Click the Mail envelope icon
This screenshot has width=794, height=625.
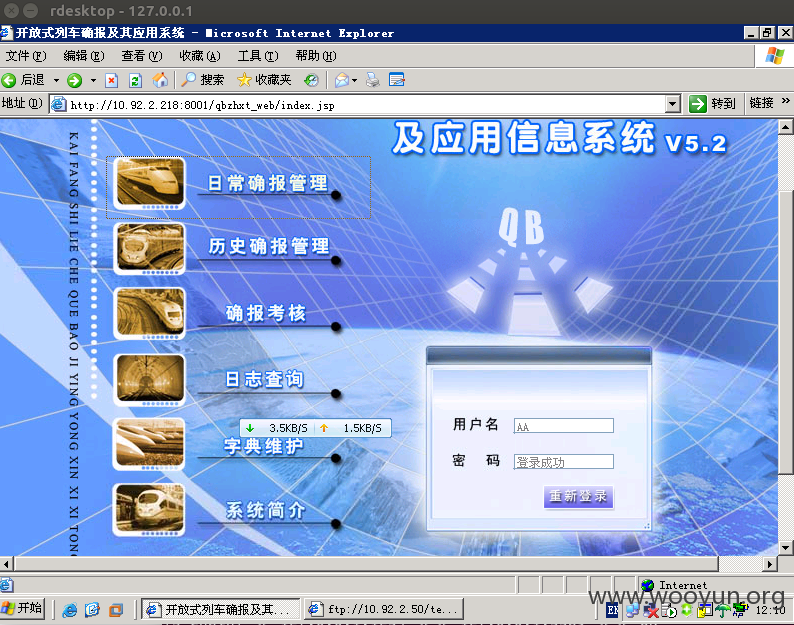pos(342,80)
